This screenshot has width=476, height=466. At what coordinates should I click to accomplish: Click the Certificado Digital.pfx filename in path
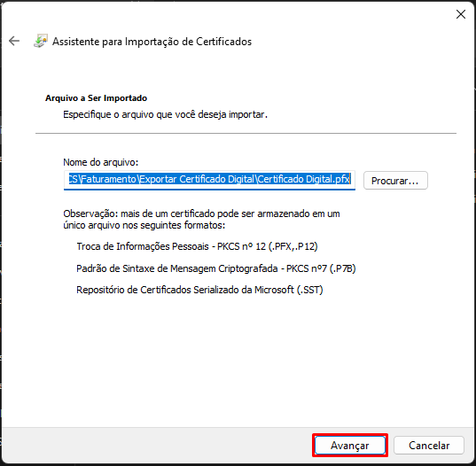[304, 179]
